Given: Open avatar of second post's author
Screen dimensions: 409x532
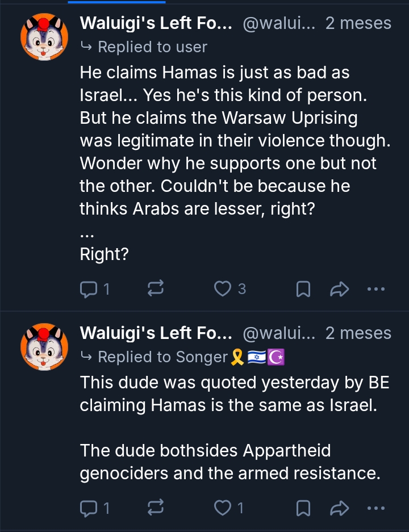Looking at the screenshot, I should (44, 347).
